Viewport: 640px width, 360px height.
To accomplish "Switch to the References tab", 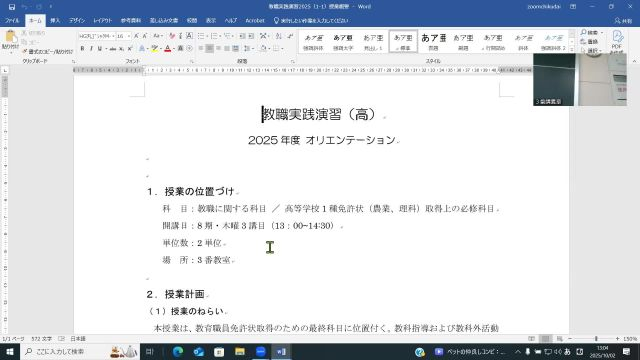I will (131, 20).
